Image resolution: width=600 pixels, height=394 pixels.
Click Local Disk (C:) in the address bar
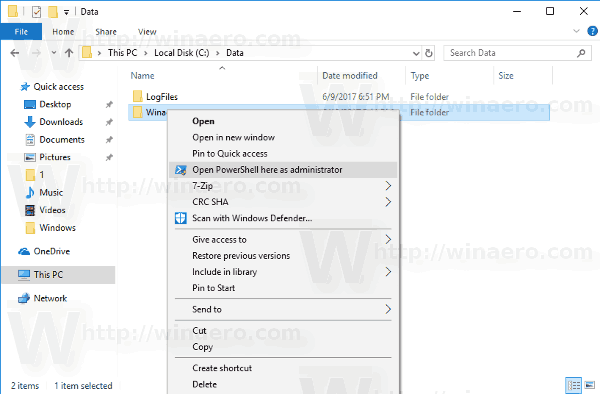pyautogui.click(x=182, y=53)
